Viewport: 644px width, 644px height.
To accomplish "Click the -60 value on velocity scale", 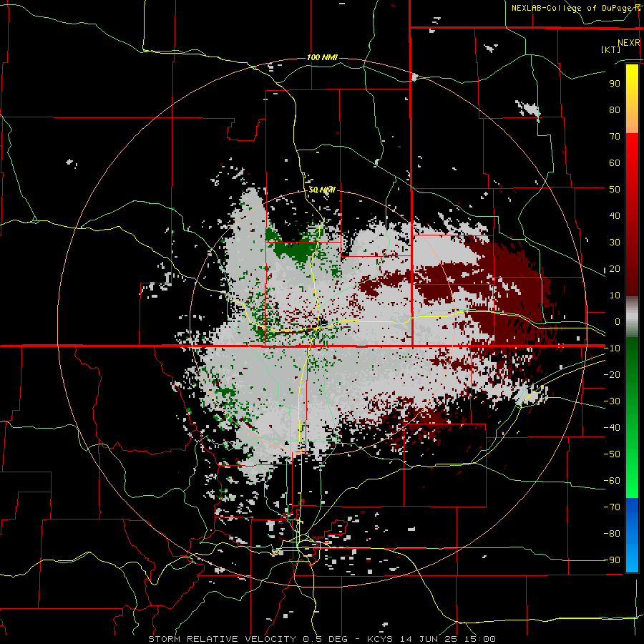I will pos(612,481).
